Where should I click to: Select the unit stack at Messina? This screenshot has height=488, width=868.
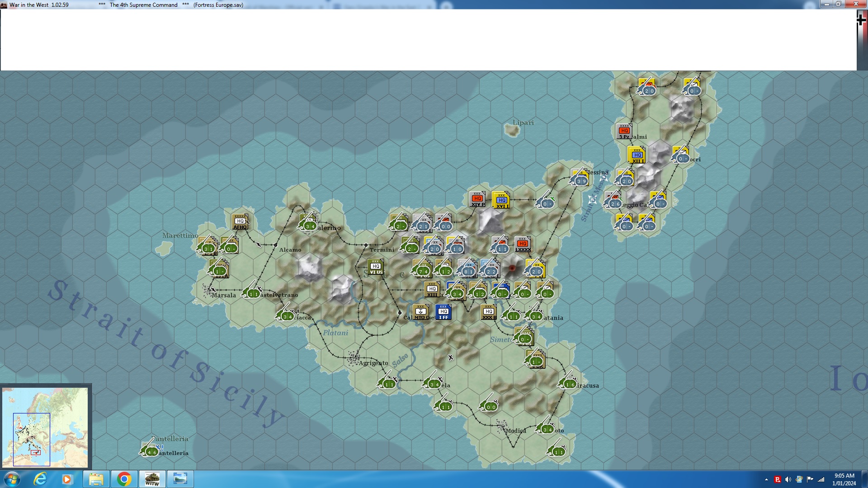[x=580, y=178]
